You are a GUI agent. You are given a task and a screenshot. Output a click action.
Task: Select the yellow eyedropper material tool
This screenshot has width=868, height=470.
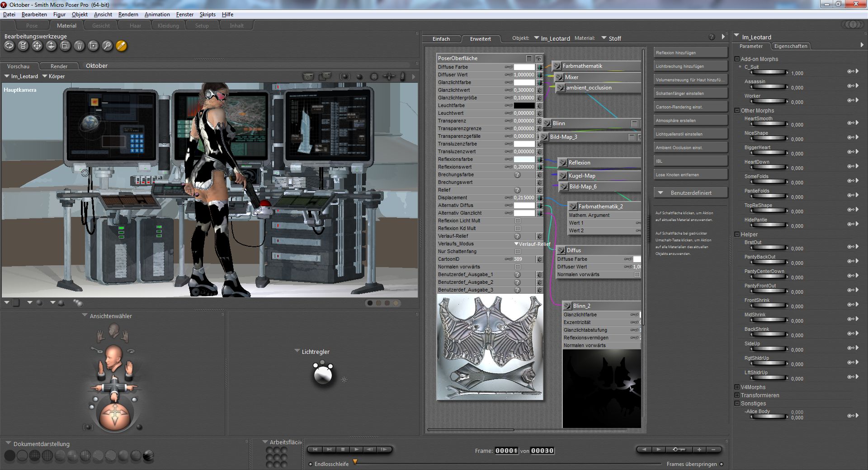121,46
